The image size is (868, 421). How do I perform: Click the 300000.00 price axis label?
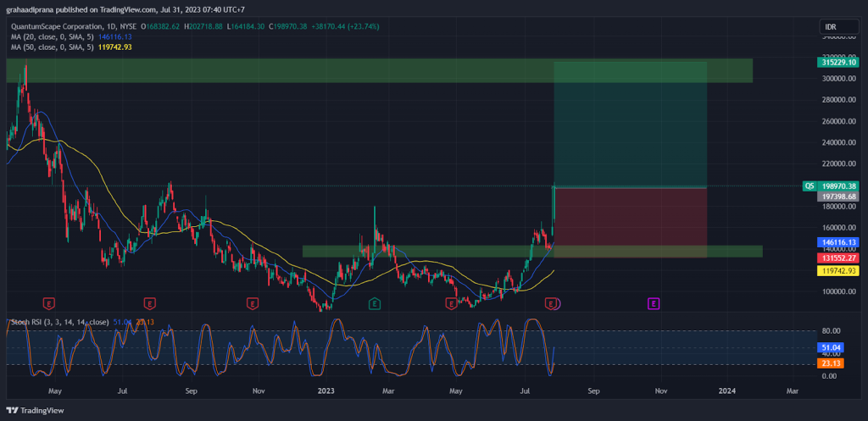coord(838,79)
